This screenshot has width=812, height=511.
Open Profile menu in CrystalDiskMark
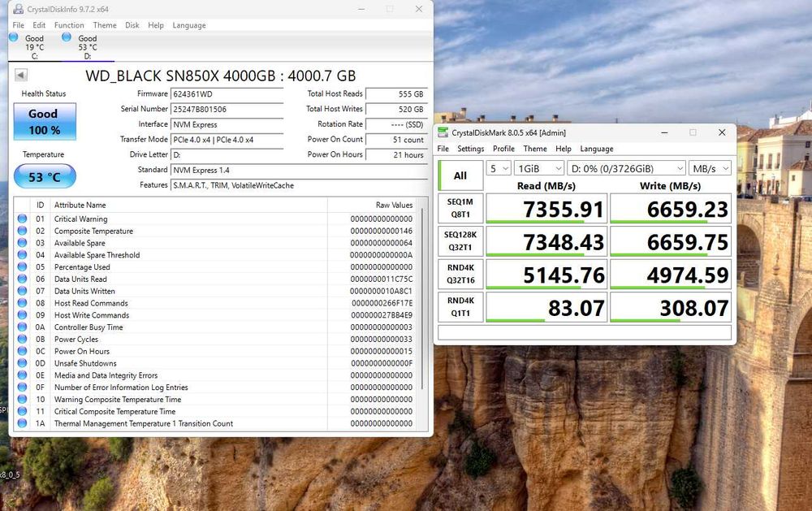[x=503, y=149]
